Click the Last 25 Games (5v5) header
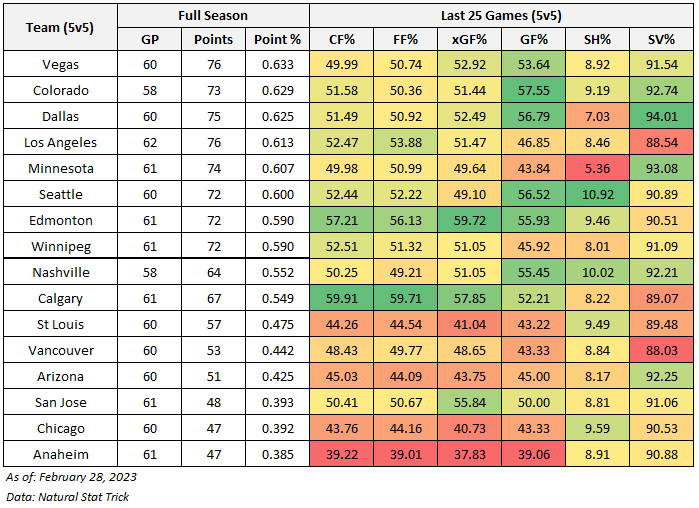 (x=500, y=15)
